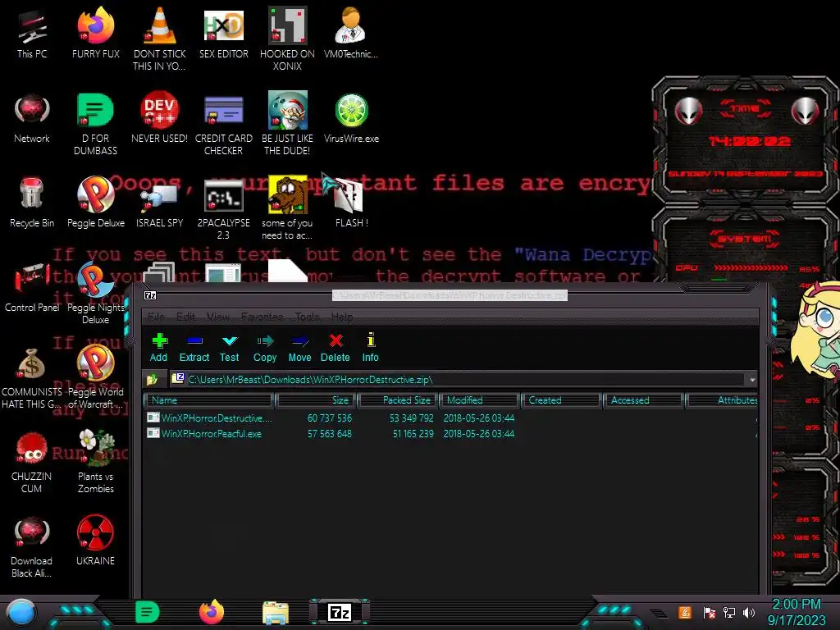Image resolution: width=840 pixels, height=630 pixels.
Task: Select the CREDIT CARD CHECKER desktop icon
Action: [x=223, y=123]
